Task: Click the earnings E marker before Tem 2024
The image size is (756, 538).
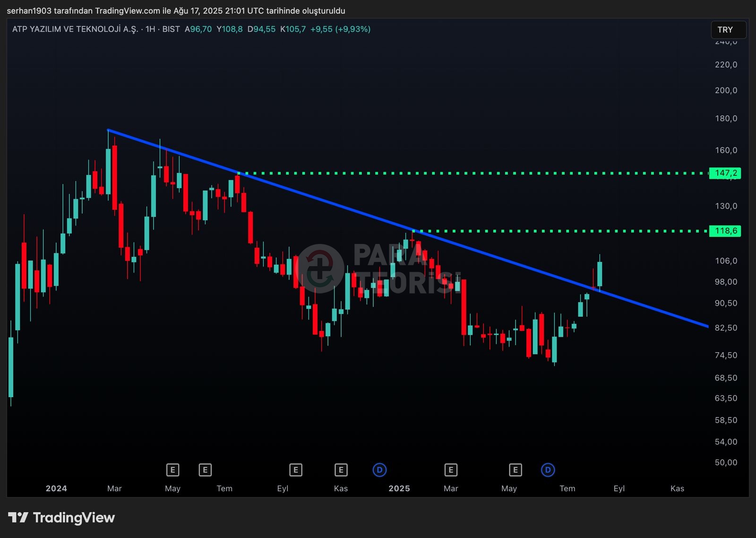Action: pos(205,470)
